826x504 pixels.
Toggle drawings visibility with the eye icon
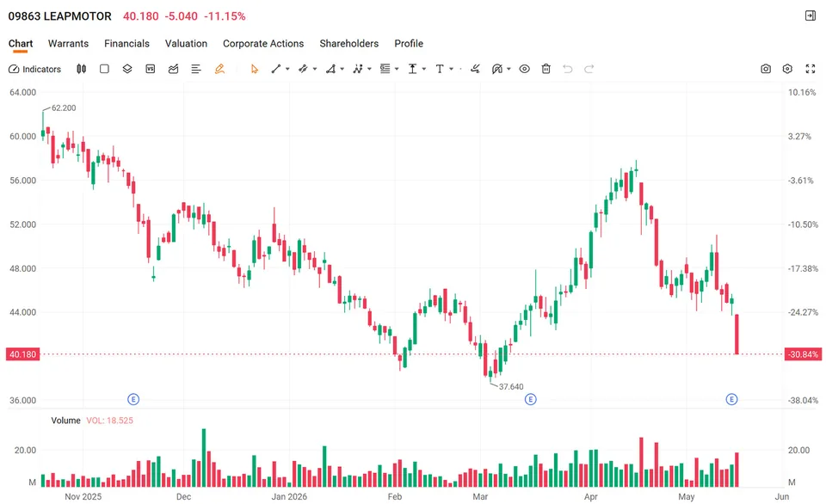(x=524, y=69)
